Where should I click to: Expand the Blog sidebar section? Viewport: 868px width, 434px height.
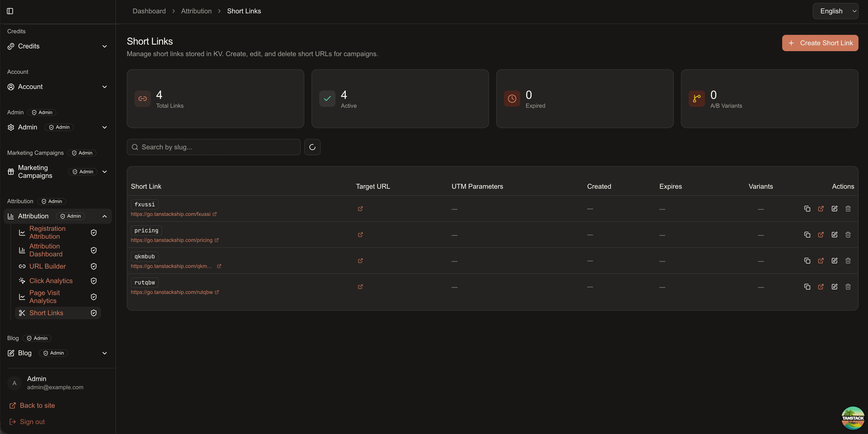58,353
